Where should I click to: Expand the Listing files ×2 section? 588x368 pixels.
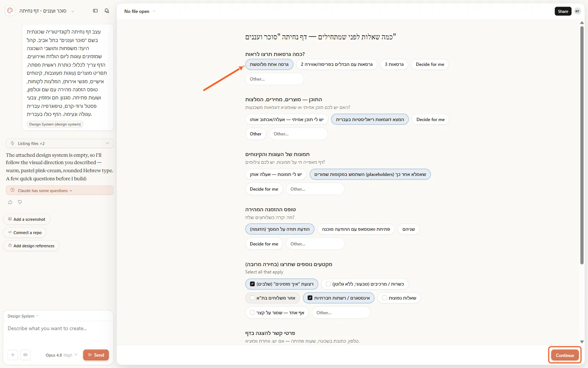click(x=60, y=144)
